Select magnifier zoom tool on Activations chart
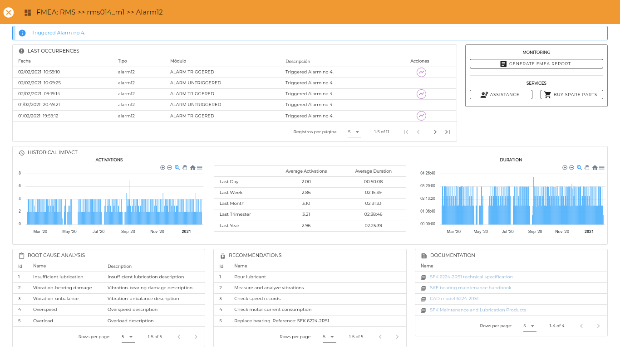The image size is (620, 364). coord(177,167)
